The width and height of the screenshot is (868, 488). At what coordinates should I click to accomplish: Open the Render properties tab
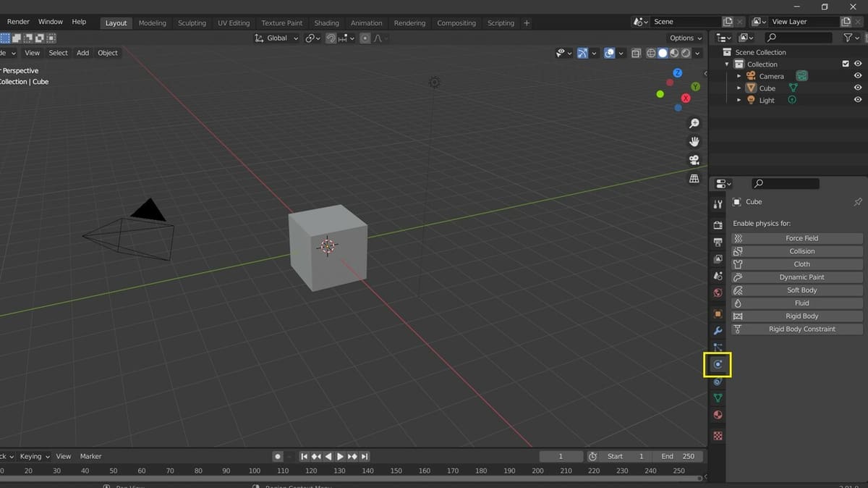pyautogui.click(x=718, y=226)
